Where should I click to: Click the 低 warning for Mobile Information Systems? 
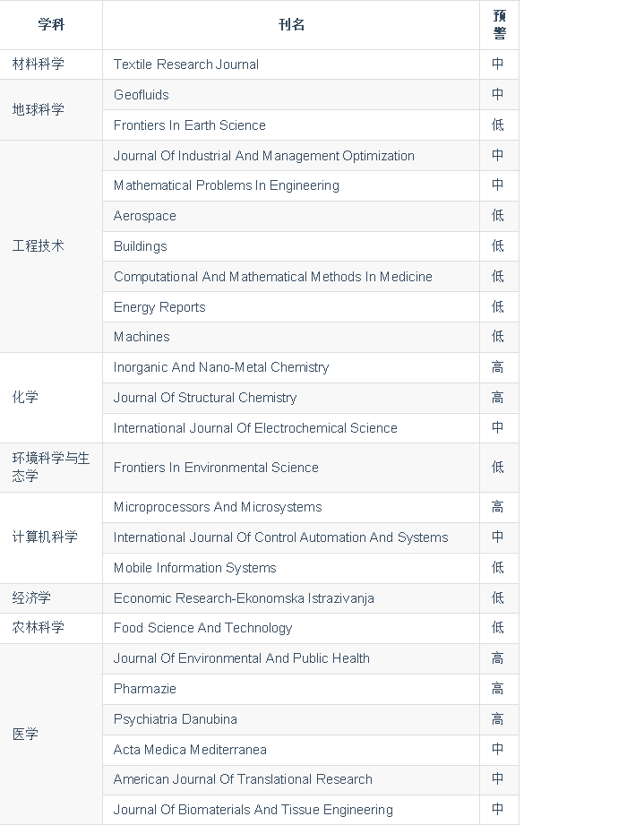click(498, 568)
